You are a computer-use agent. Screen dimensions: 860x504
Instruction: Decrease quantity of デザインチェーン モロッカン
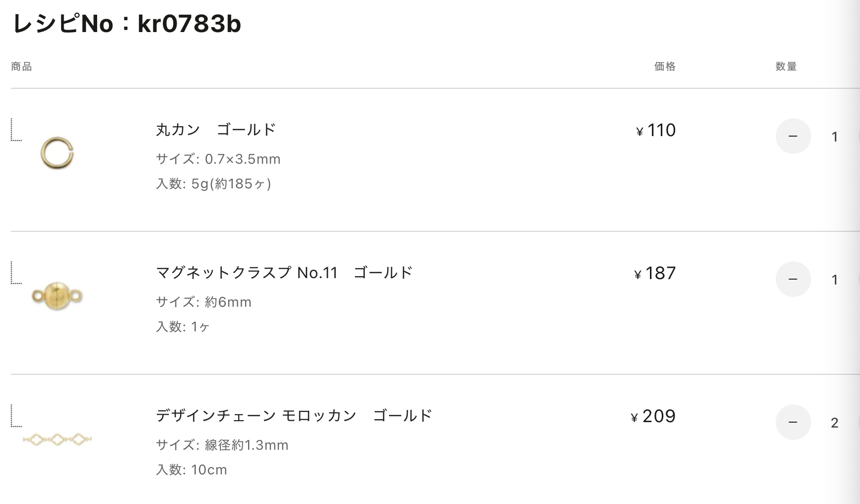coord(793,422)
